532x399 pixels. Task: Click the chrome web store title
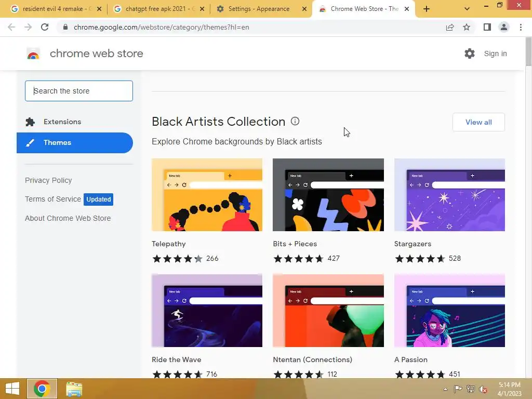(96, 54)
